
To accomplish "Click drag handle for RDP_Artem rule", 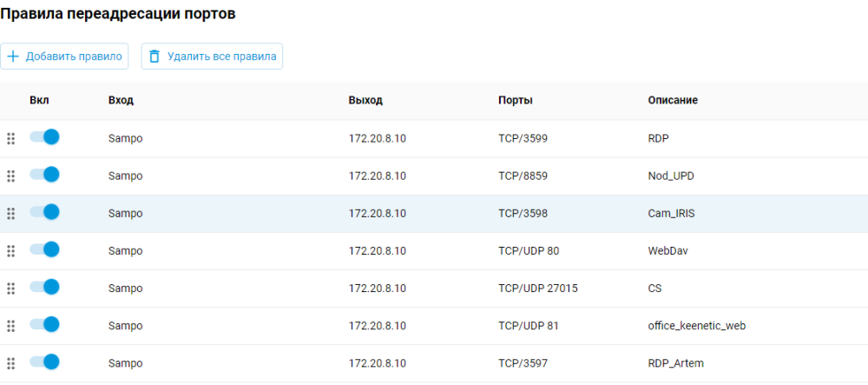I will [x=11, y=363].
